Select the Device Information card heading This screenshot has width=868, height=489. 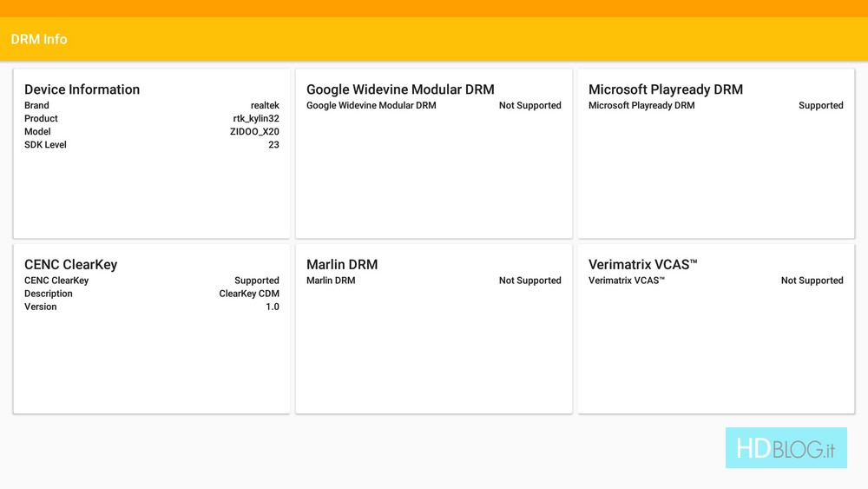(x=82, y=89)
